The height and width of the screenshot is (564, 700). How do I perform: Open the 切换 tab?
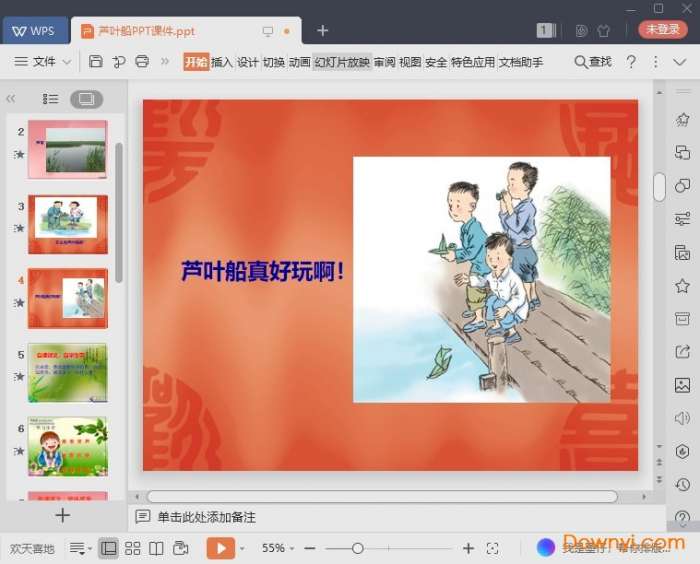click(274, 62)
